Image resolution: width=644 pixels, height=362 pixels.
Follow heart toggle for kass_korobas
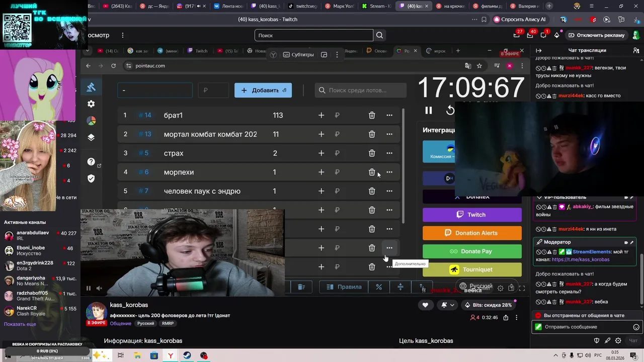coord(425,305)
